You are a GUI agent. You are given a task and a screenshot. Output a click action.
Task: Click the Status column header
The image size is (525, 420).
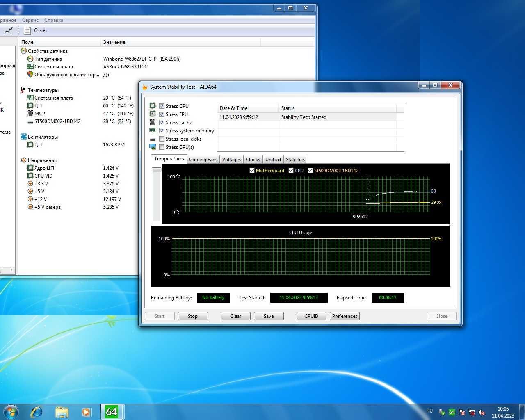pyautogui.click(x=337, y=108)
